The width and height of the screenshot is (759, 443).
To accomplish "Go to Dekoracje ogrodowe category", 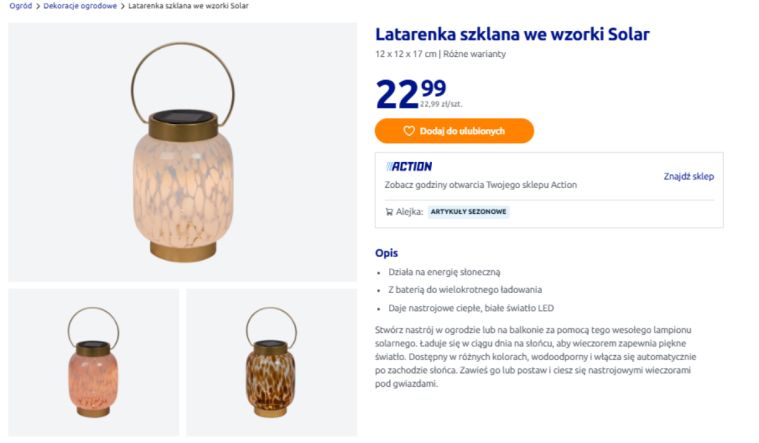I will [x=80, y=6].
